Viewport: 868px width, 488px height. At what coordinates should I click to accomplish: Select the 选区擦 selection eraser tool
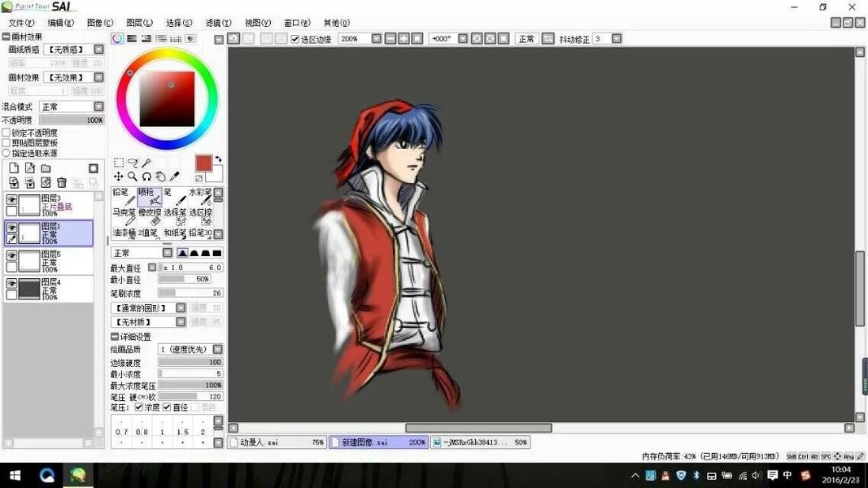200,216
